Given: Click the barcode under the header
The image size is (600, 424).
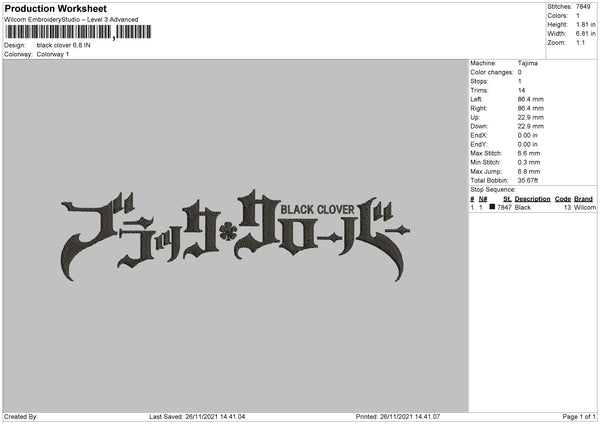Looking at the screenshot, I should point(78,32).
